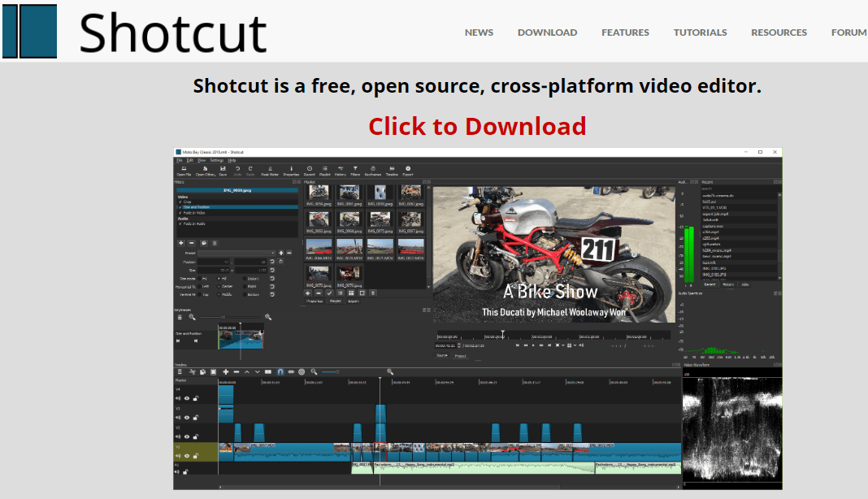The width and height of the screenshot is (868, 499).
Task: Open the filter Preset dropdown
Action: click(x=237, y=253)
